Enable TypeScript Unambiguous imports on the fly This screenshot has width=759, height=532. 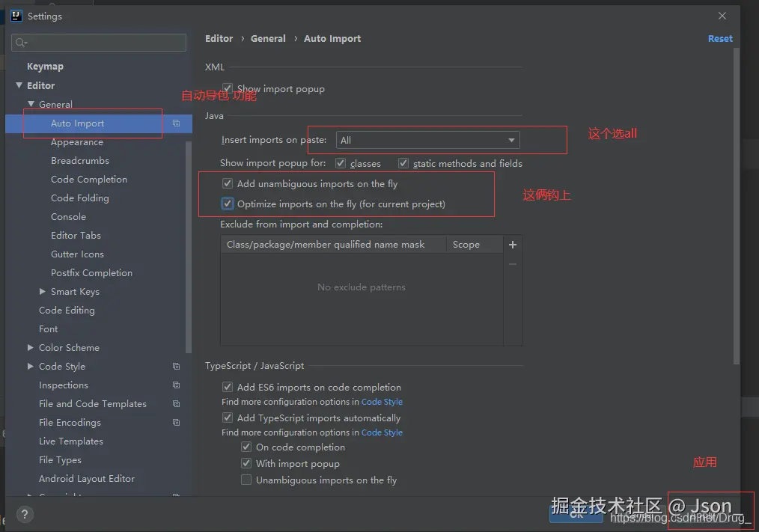[x=246, y=480]
